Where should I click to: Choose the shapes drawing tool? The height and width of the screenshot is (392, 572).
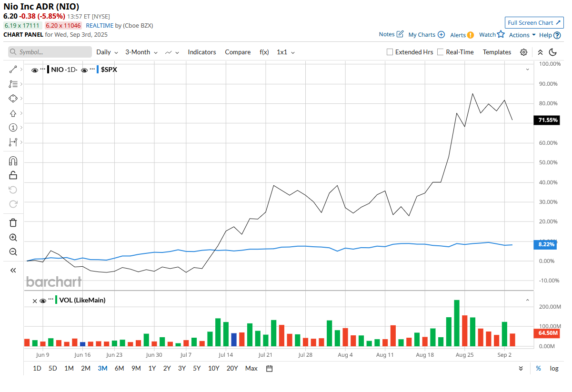13,99
